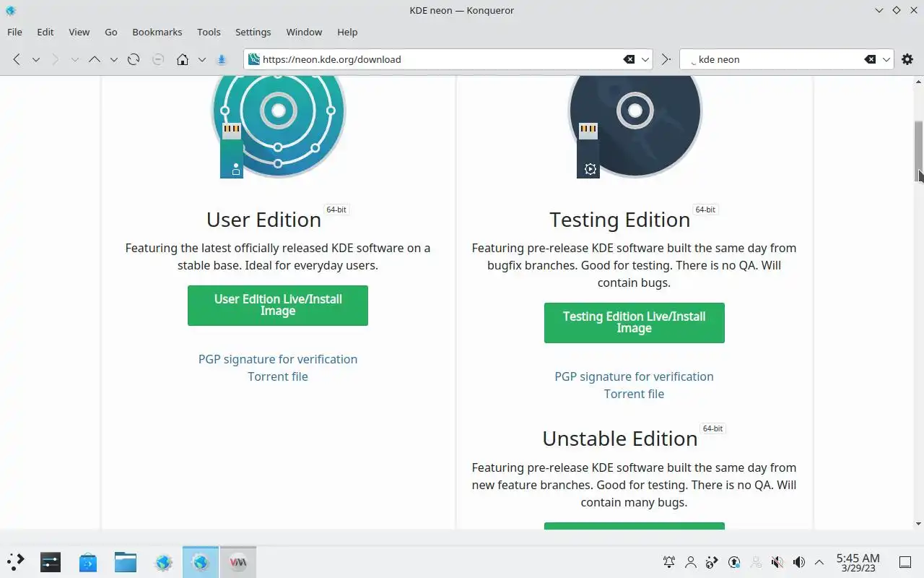The width and height of the screenshot is (924, 578).
Task: Click the 64-bit badge beside Testing Edition
Action: tap(705, 210)
